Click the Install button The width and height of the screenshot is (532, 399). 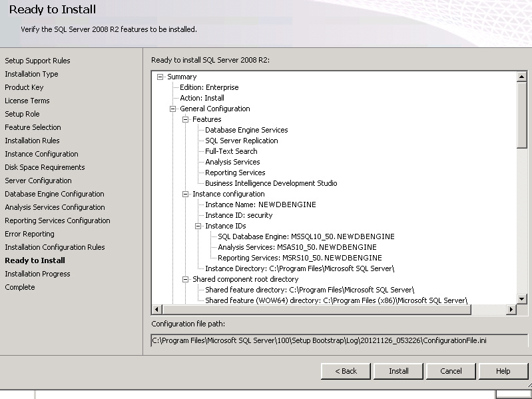click(398, 371)
